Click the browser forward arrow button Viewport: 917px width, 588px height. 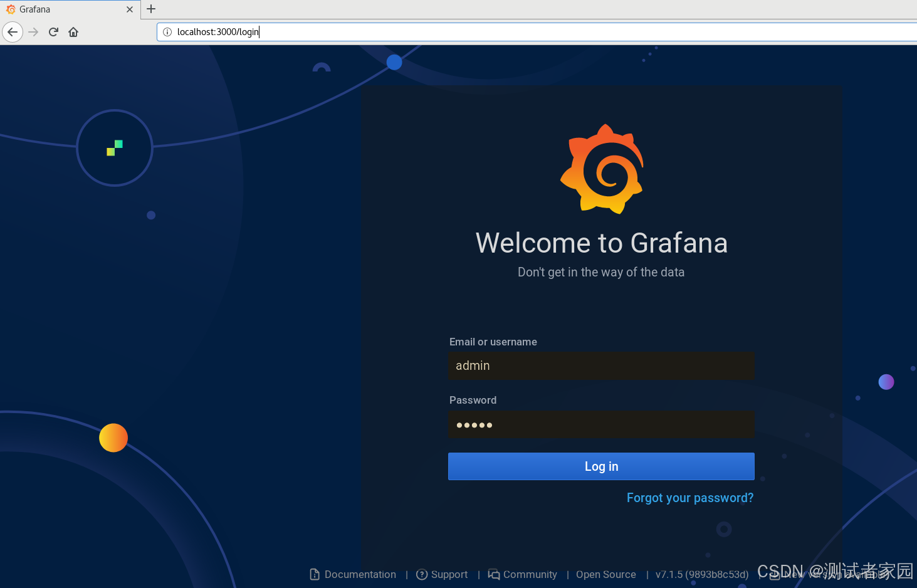click(33, 32)
